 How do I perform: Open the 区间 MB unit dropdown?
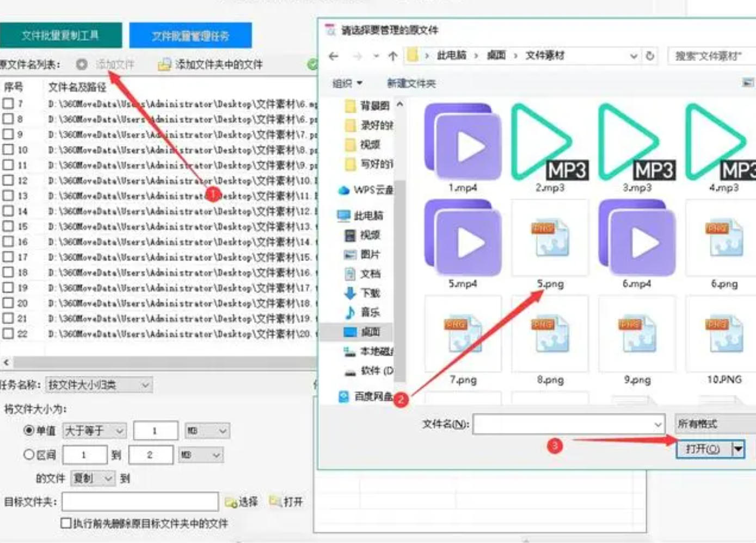[x=201, y=455]
